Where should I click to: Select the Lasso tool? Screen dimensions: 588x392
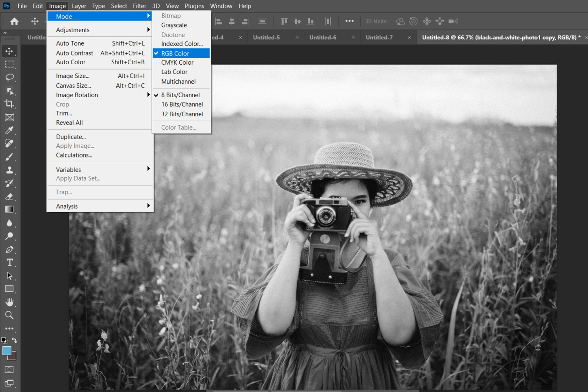pyautogui.click(x=9, y=77)
